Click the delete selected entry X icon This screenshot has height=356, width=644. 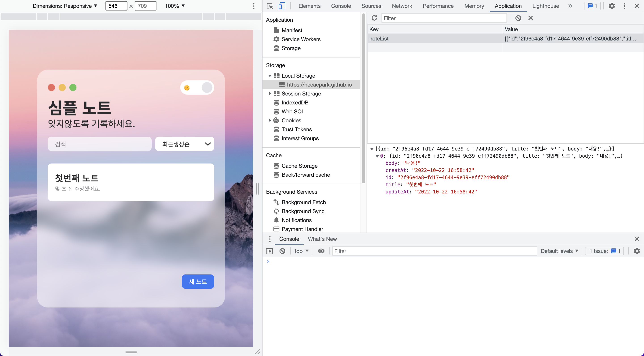tap(530, 18)
